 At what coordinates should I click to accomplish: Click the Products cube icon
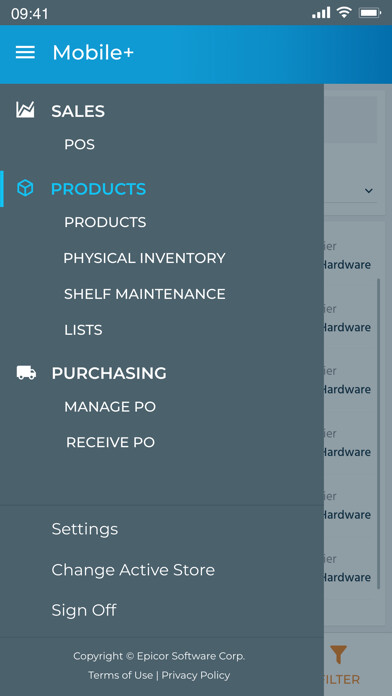[x=25, y=188]
